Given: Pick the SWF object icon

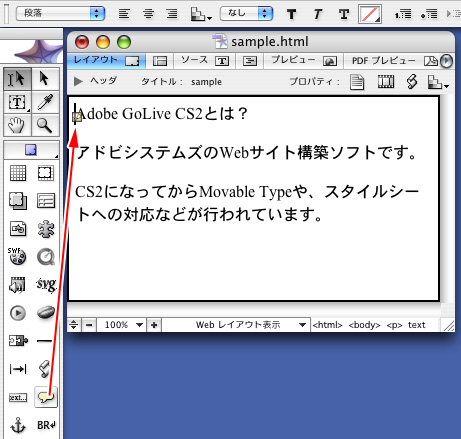Looking at the screenshot, I should tap(17, 256).
